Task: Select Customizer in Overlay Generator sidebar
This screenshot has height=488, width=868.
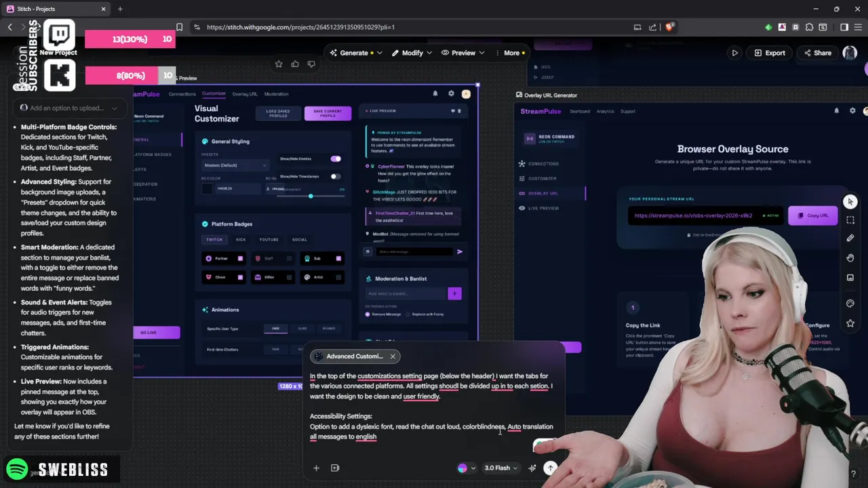Action: pyautogui.click(x=542, y=178)
